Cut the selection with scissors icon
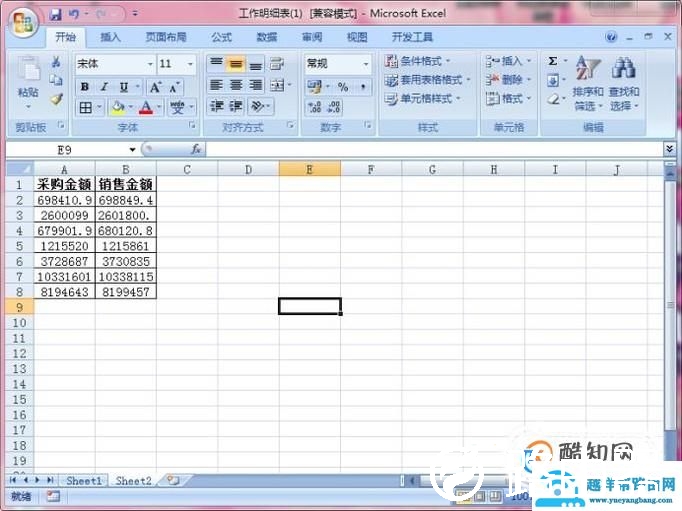This screenshot has width=682, height=511. point(56,62)
